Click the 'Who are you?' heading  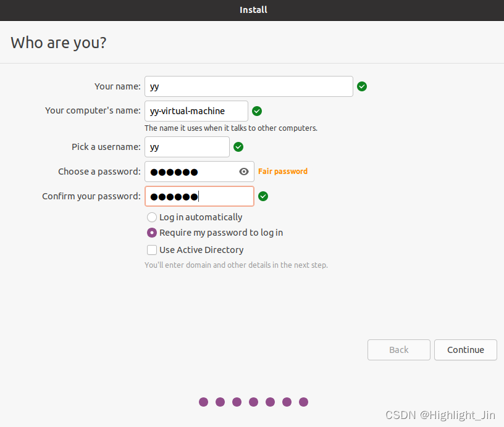59,43
